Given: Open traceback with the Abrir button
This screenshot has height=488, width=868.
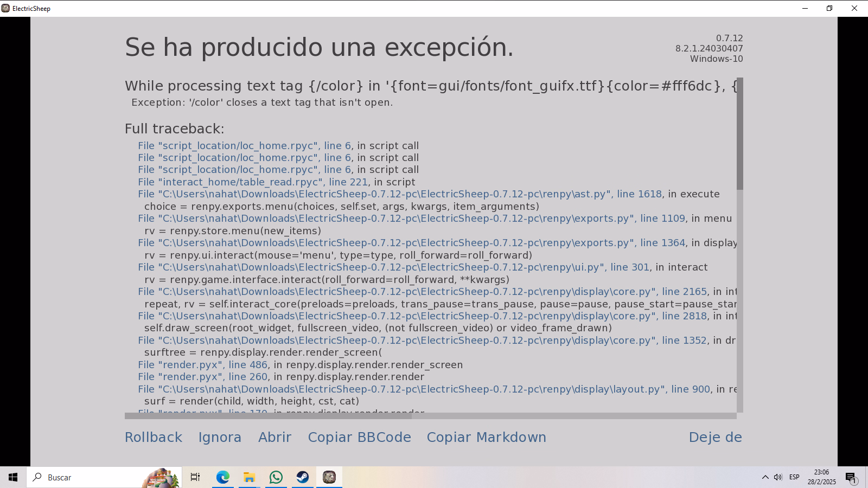Looking at the screenshot, I should coord(275,437).
